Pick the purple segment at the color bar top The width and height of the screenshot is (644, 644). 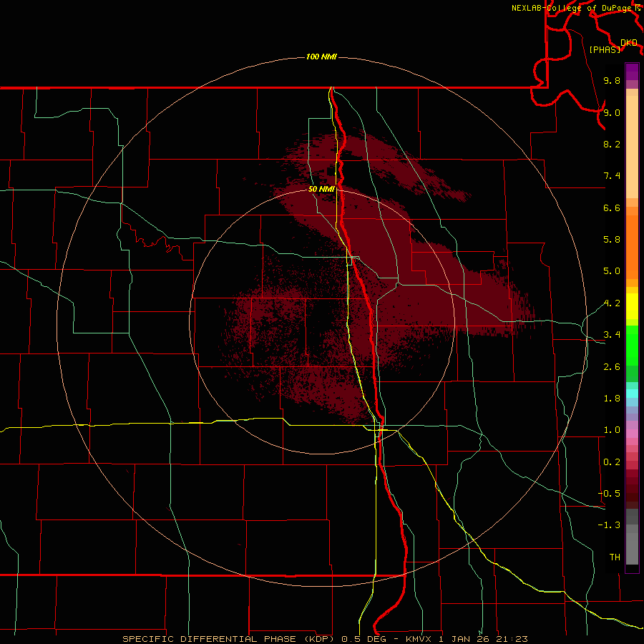632,72
